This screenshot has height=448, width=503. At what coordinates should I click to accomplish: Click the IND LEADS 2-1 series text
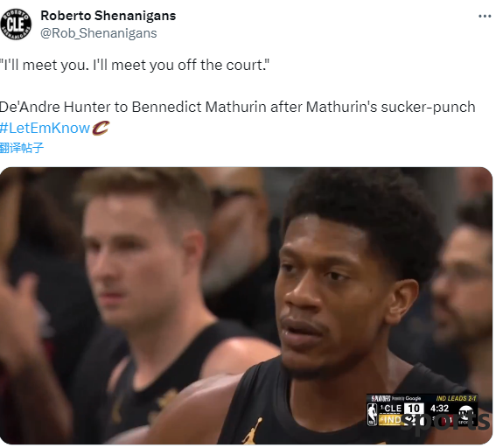pyautogui.click(x=456, y=398)
